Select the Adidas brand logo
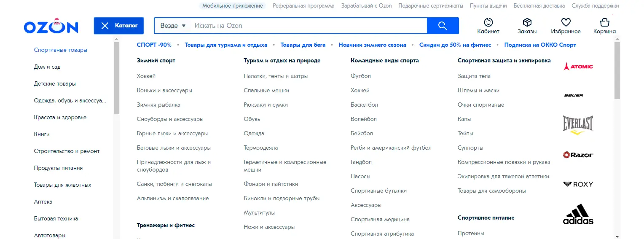 578,215
